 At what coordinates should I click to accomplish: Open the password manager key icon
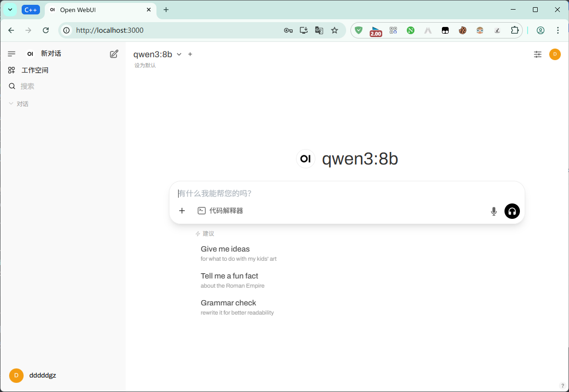click(288, 30)
